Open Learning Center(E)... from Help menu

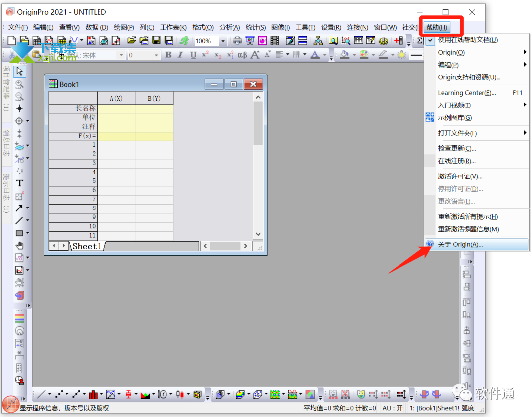476,93
